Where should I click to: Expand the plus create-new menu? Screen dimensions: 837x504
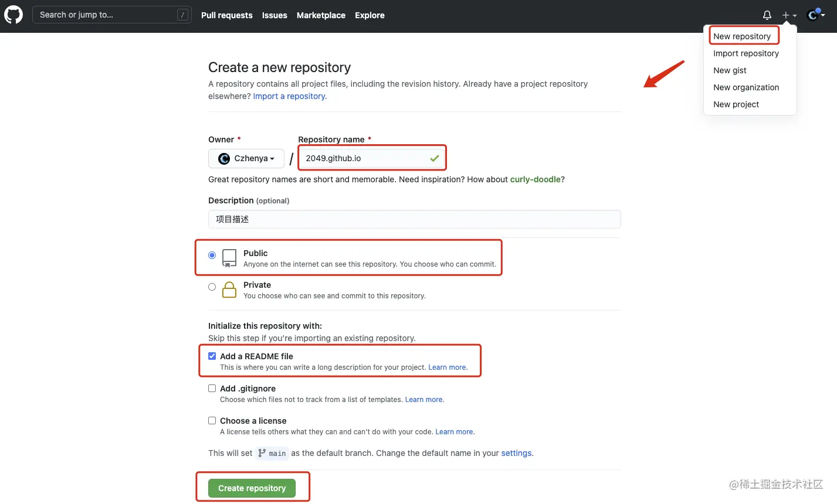[x=789, y=15]
